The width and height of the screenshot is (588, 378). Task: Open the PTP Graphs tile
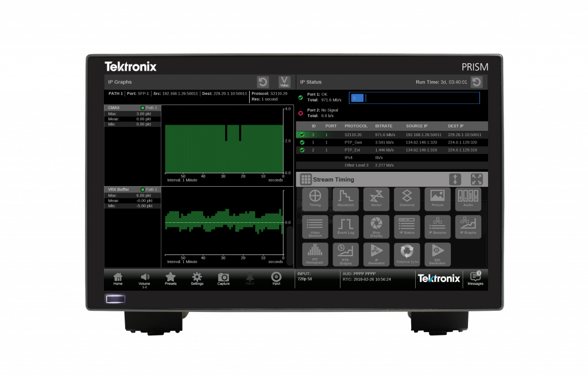(x=346, y=254)
